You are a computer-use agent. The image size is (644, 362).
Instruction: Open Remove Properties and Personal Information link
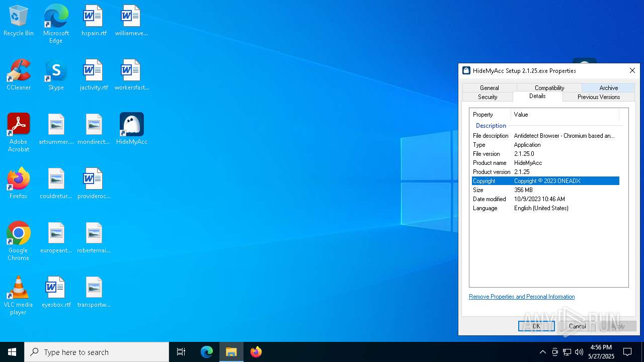click(522, 297)
